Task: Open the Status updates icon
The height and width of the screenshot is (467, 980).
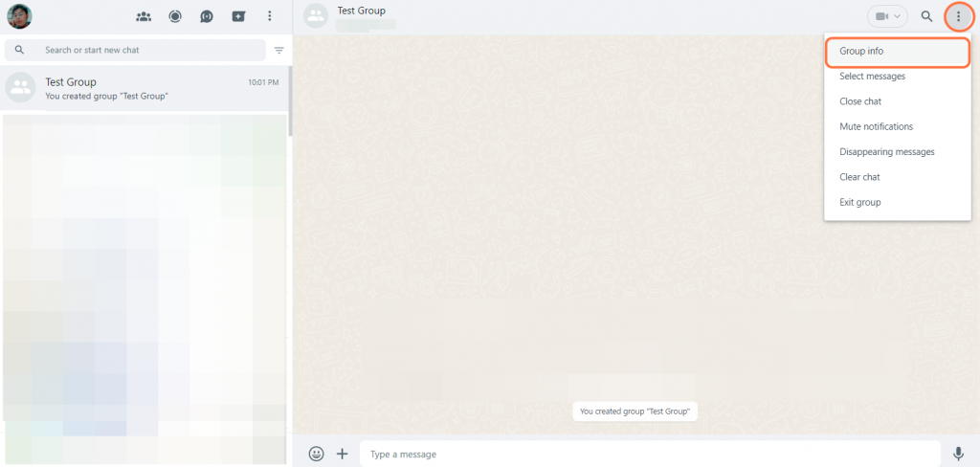Action: (175, 16)
